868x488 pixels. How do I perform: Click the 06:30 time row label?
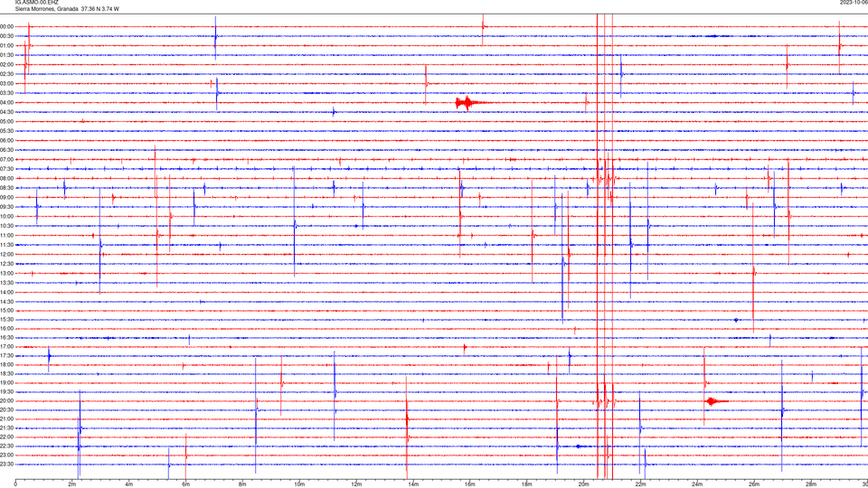click(6, 150)
